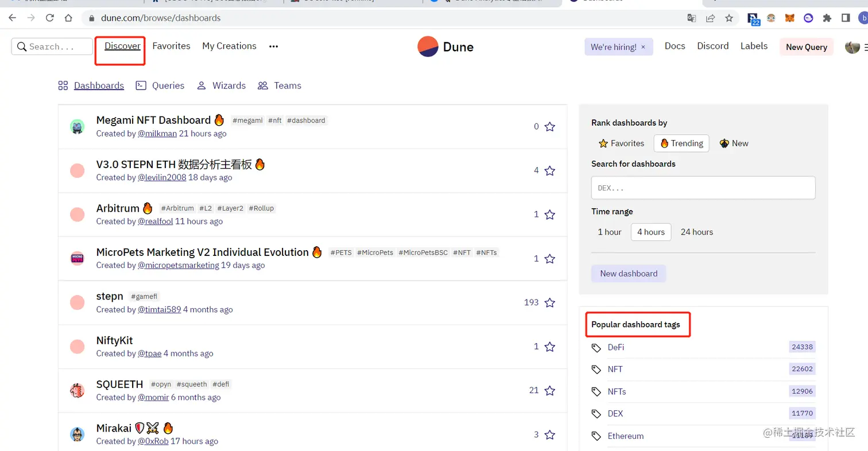The height and width of the screenshot is (451, 868).
Task: Open creator profile @milkman
Action: click(x=157, y=134)
